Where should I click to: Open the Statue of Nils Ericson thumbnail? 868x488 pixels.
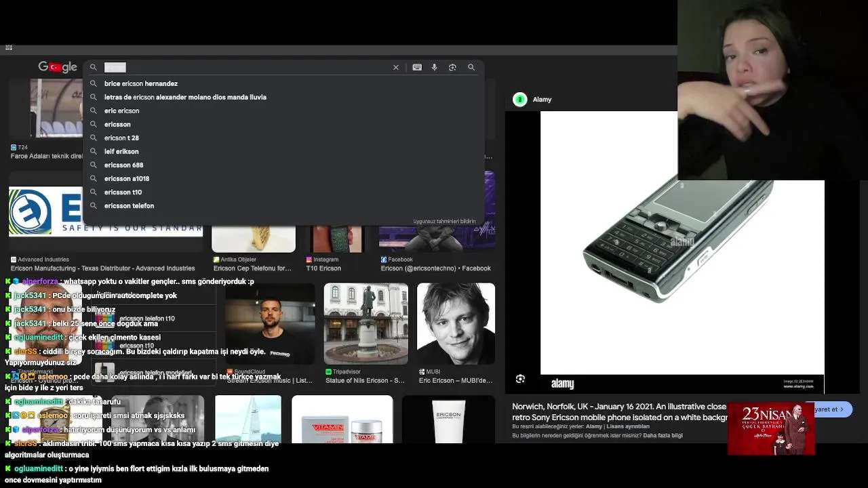point(366,324)
